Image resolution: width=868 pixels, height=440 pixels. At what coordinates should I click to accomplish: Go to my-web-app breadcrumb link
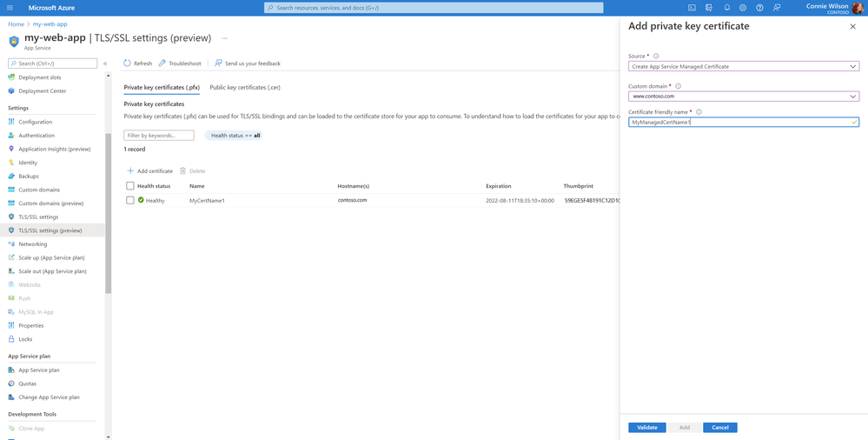[50, 24]
